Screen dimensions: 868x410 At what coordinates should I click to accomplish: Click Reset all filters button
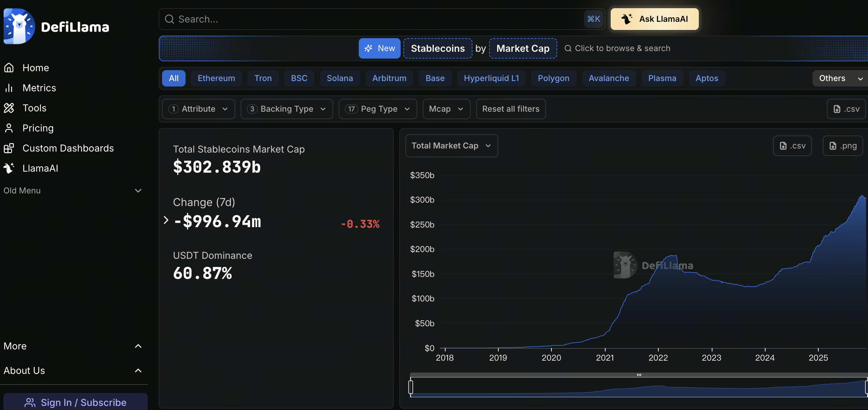coord(510,109)
